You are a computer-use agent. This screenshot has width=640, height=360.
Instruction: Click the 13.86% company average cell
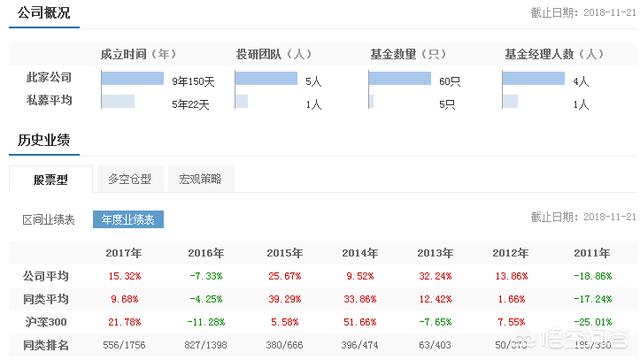[511, 276]
